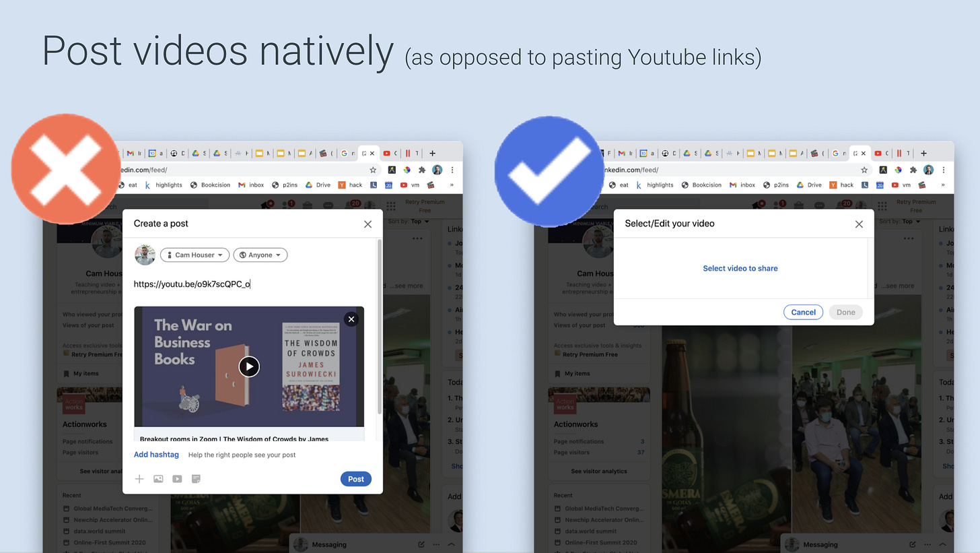Viewport: 980px width, 553px height.
Task: Click the add photo icon in Create a post dialog
Action: (158, 479)
